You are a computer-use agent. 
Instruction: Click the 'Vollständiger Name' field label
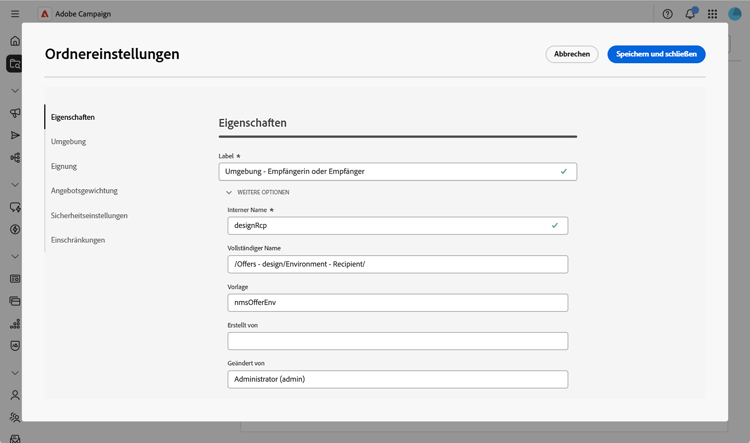click(x=254, y=248)
